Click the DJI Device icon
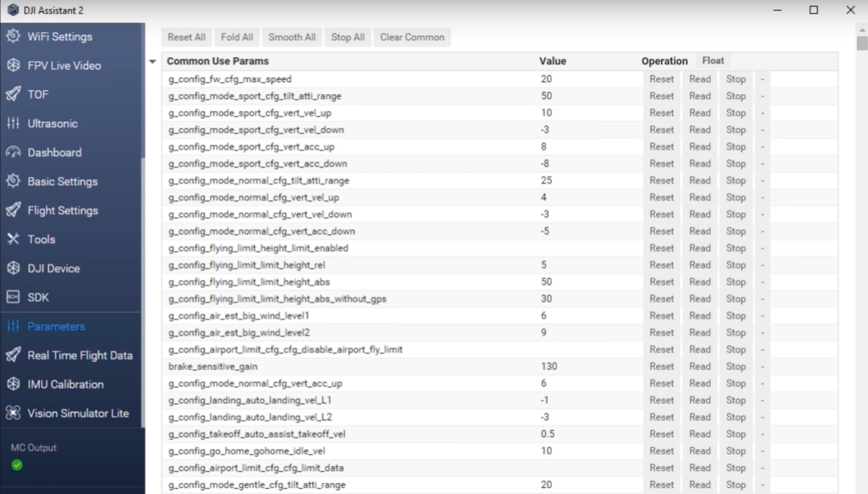Image resolution: width=868 pixels, height=494 pixels. pyautogui.click(x=13, y=268)
